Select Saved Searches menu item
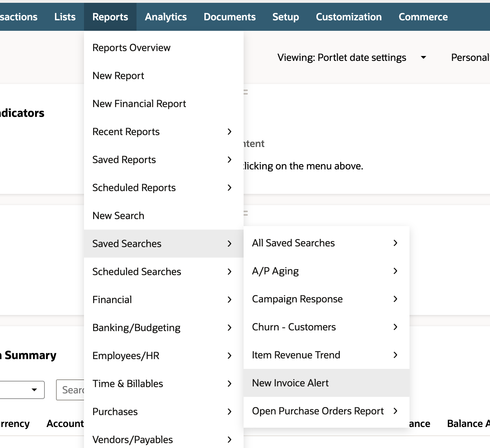Viewport: 490px width, 448px height. pyautogui.click(x=164, y=244)
